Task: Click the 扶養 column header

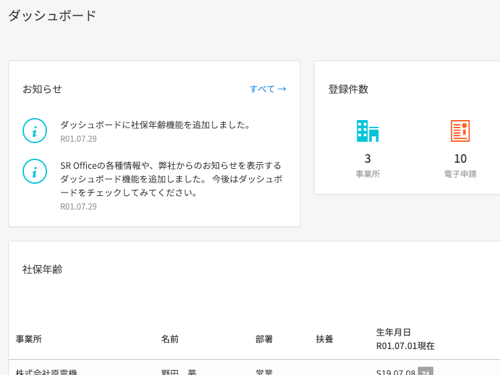Action: coord(325,339)
